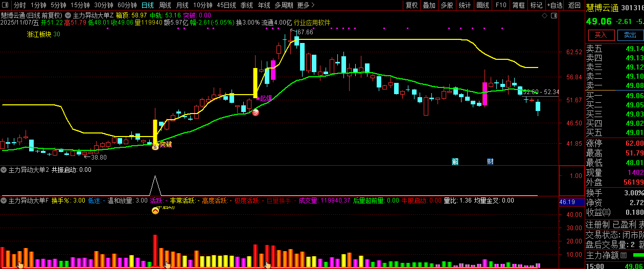Click the 买入 buy button
644x269 pixels.
click(x=601, y=35)
